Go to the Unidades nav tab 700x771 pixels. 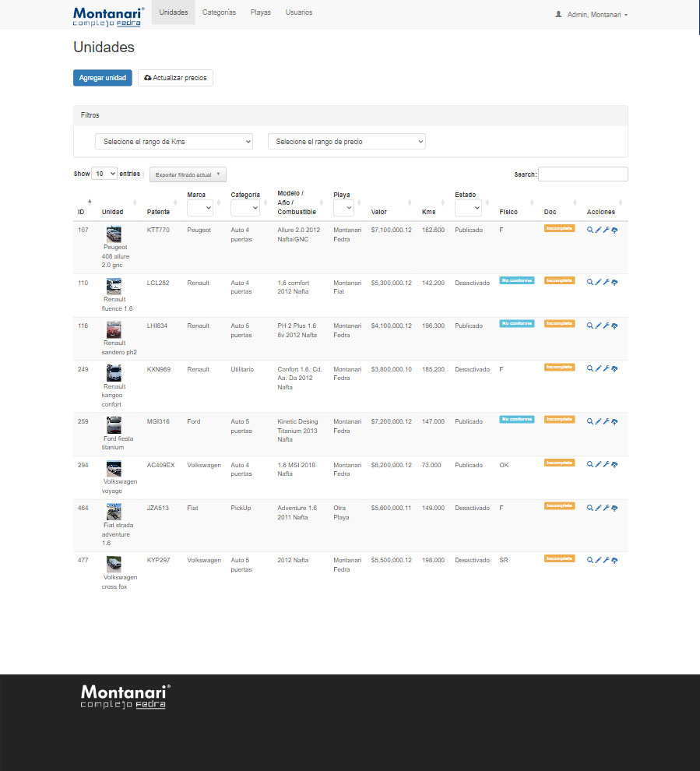coord(174,12)
